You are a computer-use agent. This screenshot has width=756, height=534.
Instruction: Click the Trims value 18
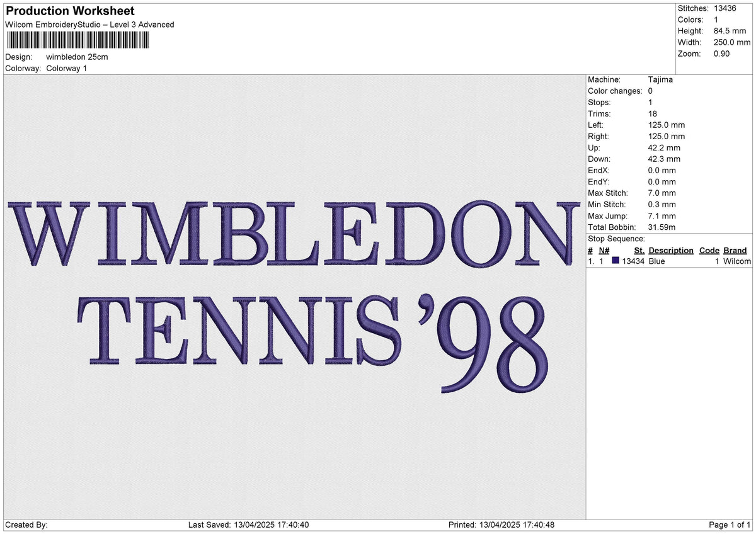pos(653,113)
